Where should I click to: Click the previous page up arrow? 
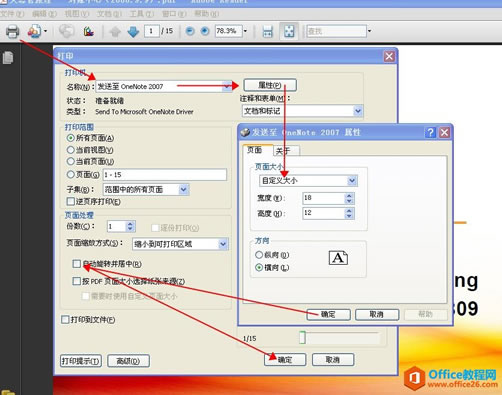(x=115, y=32)
